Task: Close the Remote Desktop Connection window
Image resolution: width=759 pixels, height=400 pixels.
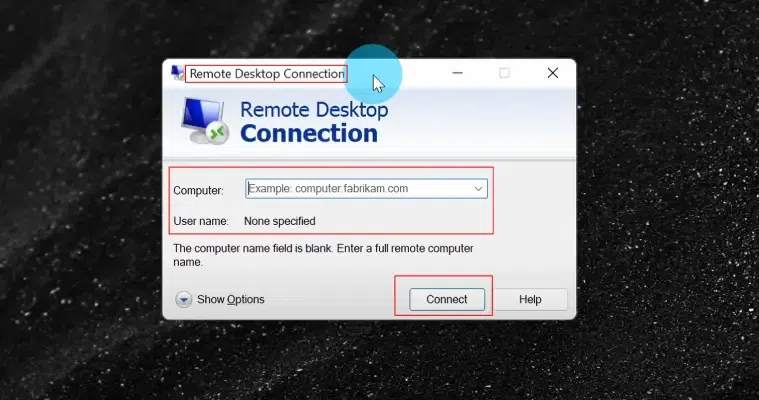Action: [552, 73]
